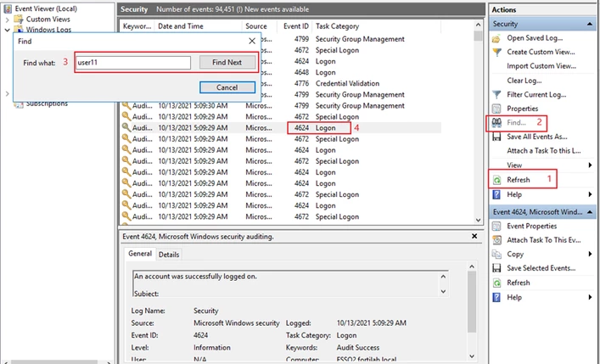Click the Save All Events As disk icon

click(x=496, y=137)
